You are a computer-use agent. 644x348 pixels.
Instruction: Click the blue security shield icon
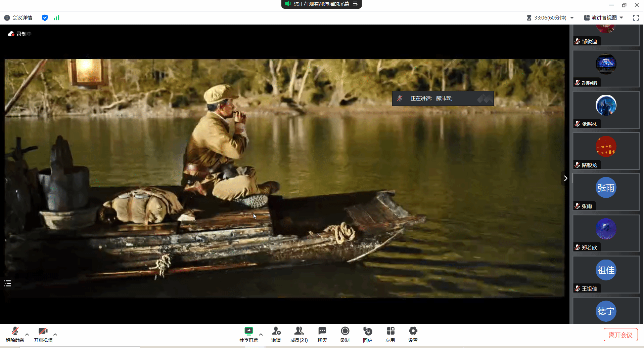[x=45, y=18]
